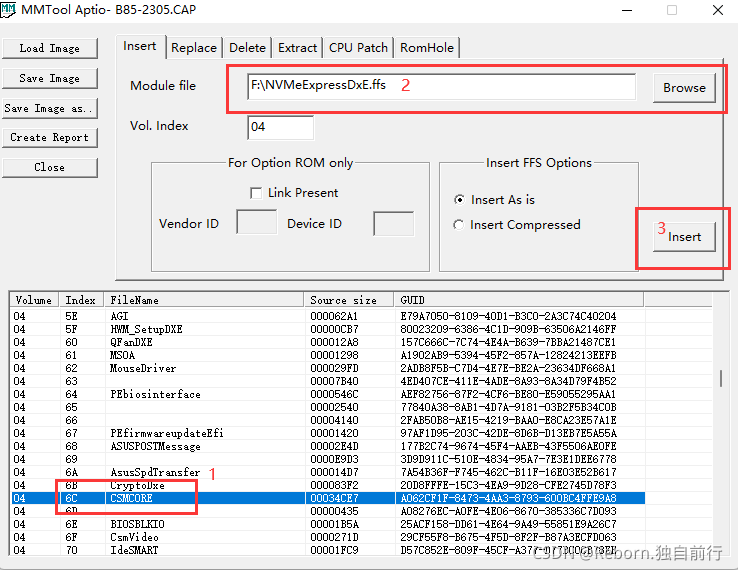
Task: Click the Create Report button
Action: coord(50,137)
